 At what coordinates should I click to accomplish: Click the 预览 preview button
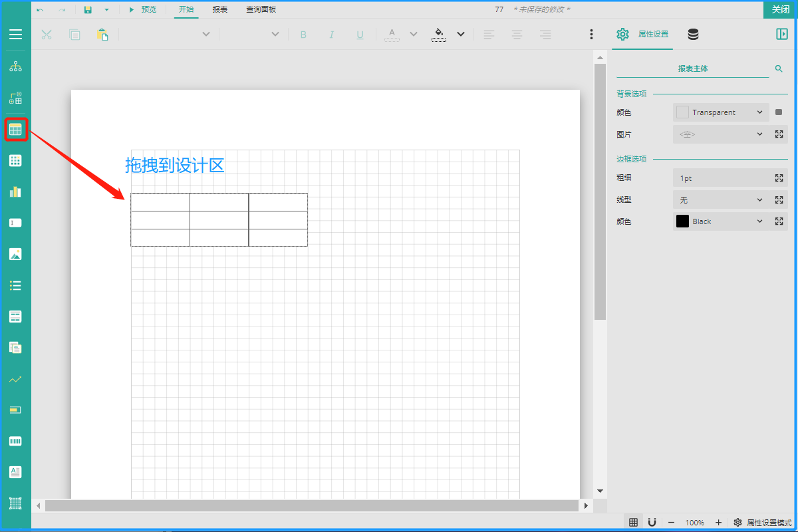click(142, 9)
